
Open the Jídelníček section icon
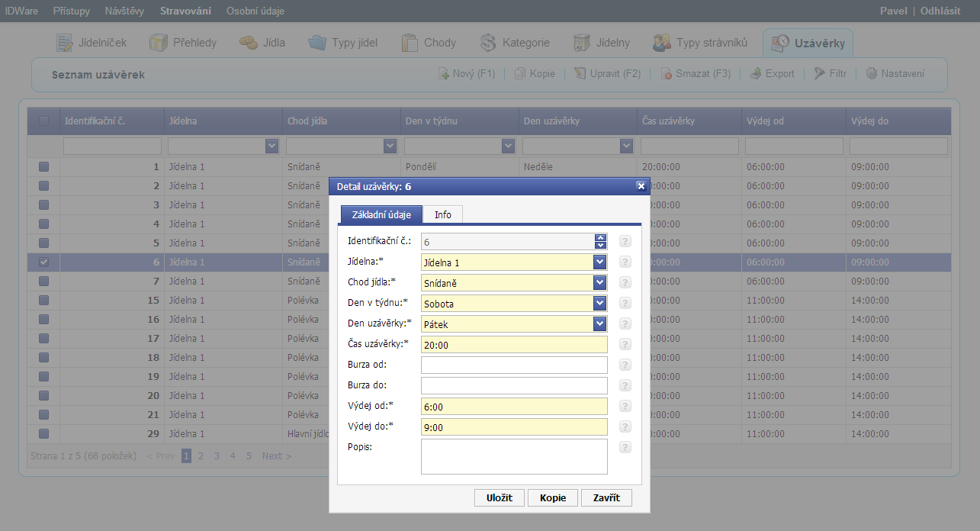click(x=66, y=43)
